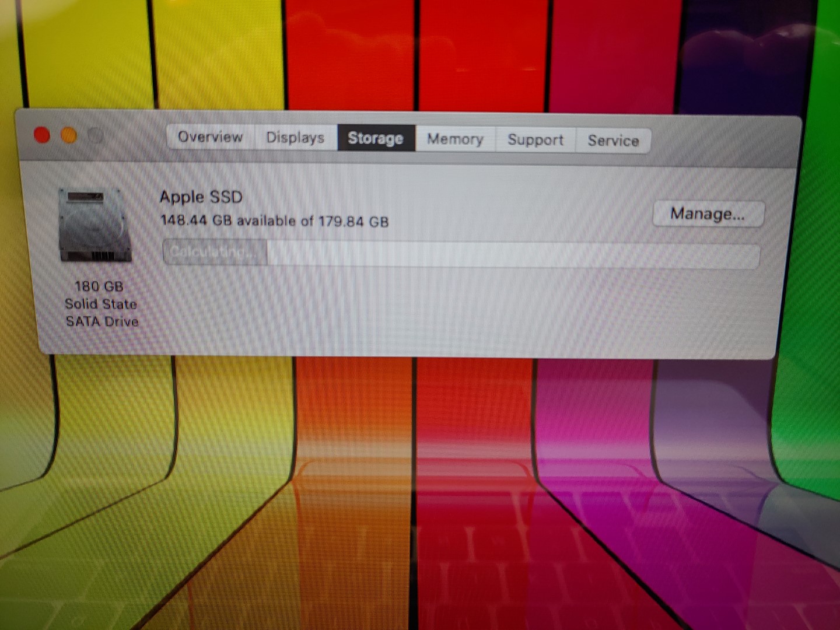The height and width of the screenshot is (630, 840).
Task: Click the Apple SSD drive name
Action: click(201, 197)
